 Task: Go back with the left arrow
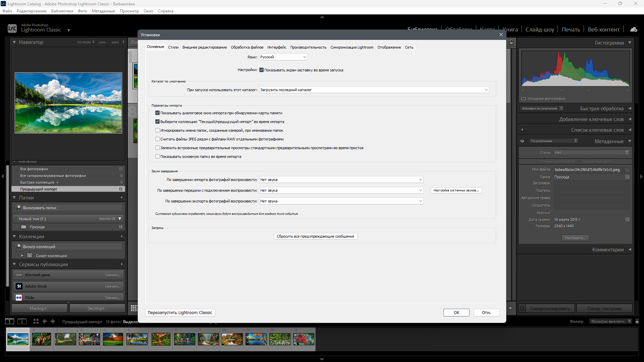(x=45, y=321)
